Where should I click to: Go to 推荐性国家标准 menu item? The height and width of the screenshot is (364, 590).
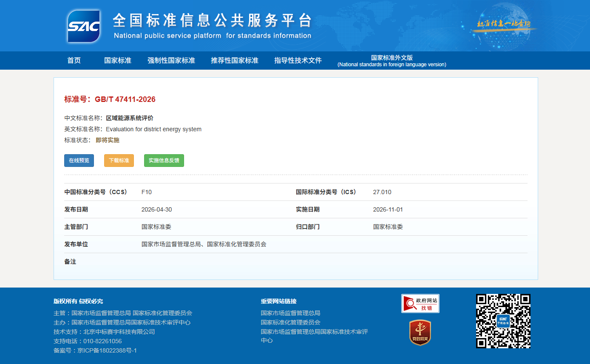click(235, 60)
